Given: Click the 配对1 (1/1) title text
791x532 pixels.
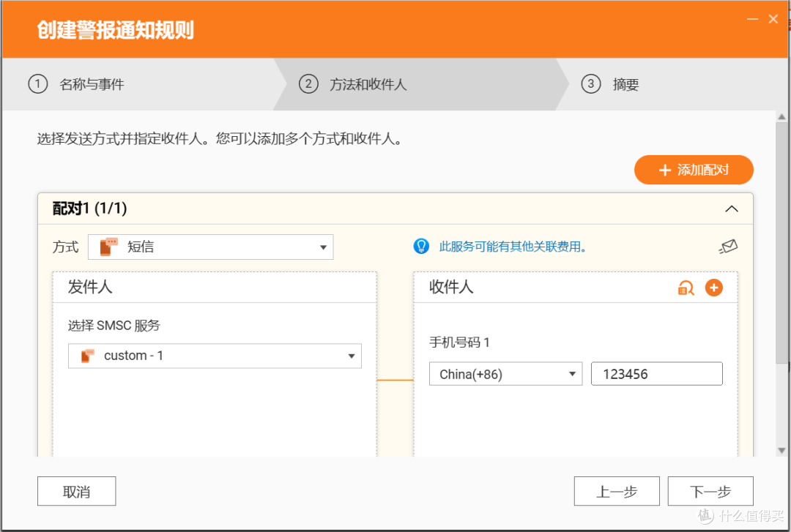Looking at the screenshot, I should coord(90,209).
